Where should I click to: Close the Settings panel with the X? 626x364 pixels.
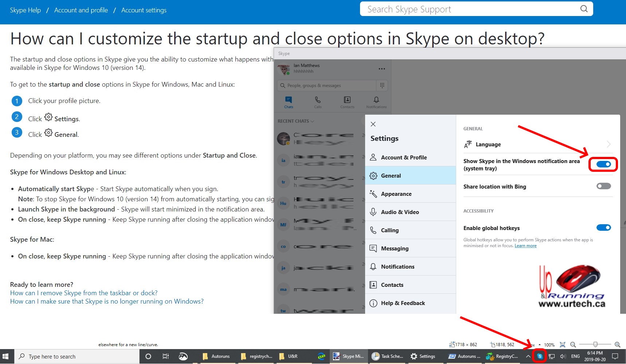pos(373,124)
